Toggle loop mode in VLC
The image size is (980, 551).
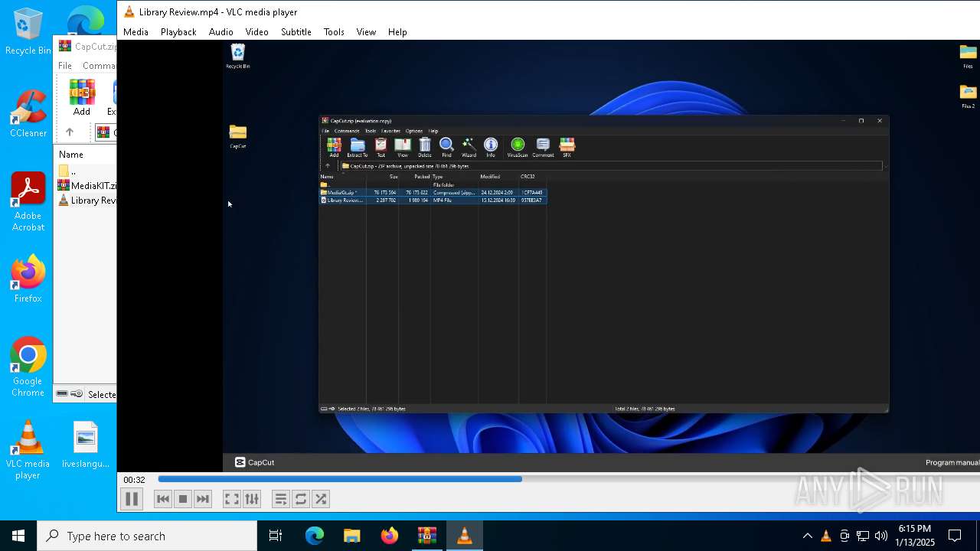pos(301,499)
